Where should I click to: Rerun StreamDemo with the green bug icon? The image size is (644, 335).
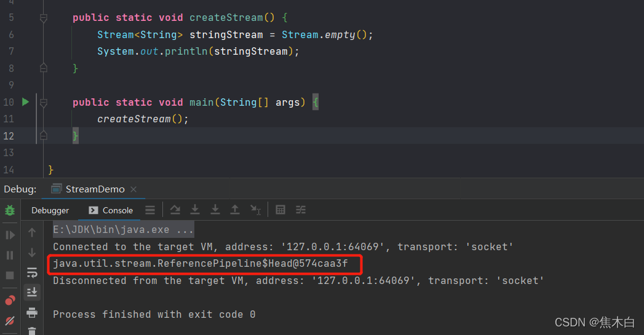point(10,211)
